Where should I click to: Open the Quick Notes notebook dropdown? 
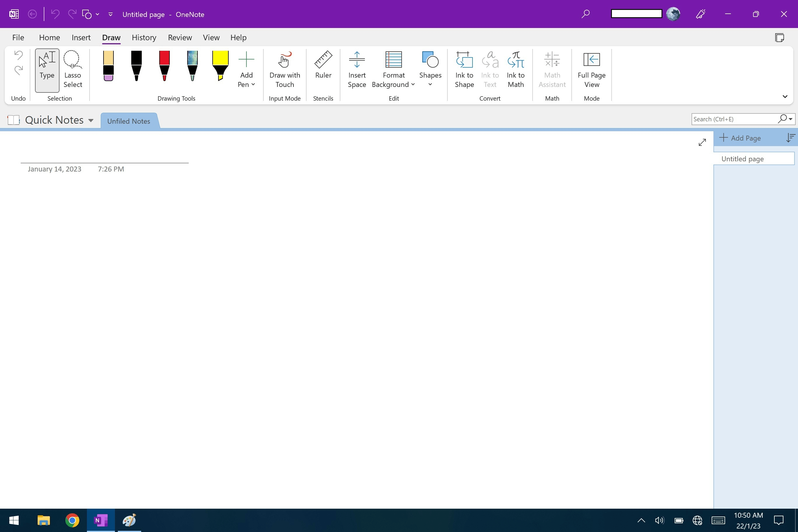point(91,120)
